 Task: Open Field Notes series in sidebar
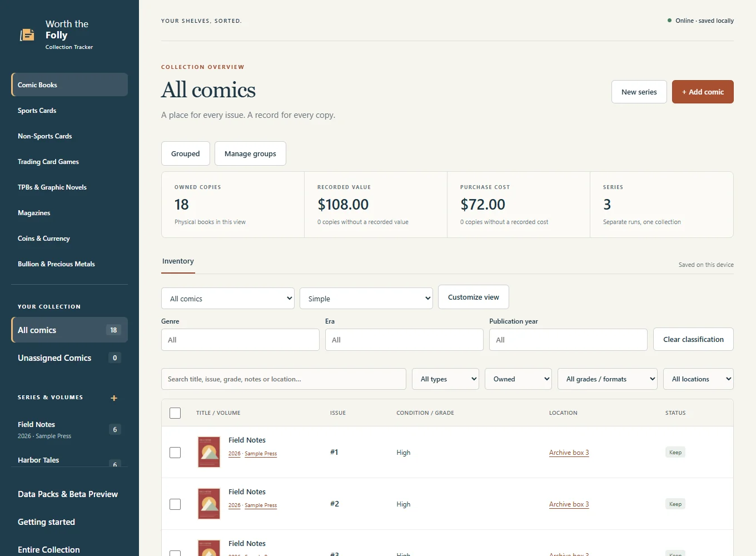pos(69,429)
